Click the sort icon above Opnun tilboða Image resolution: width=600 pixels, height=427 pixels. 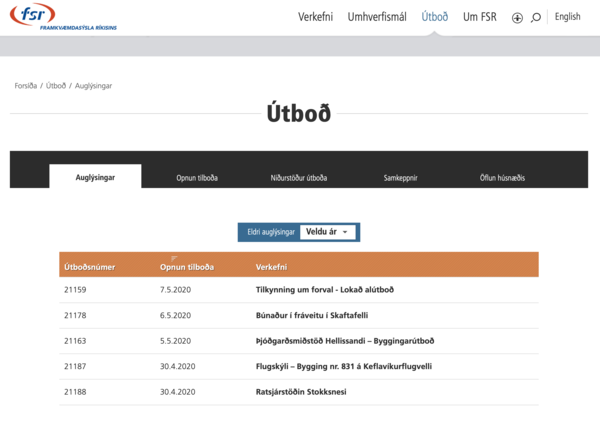pyautogui.click(x=174, y=258)
